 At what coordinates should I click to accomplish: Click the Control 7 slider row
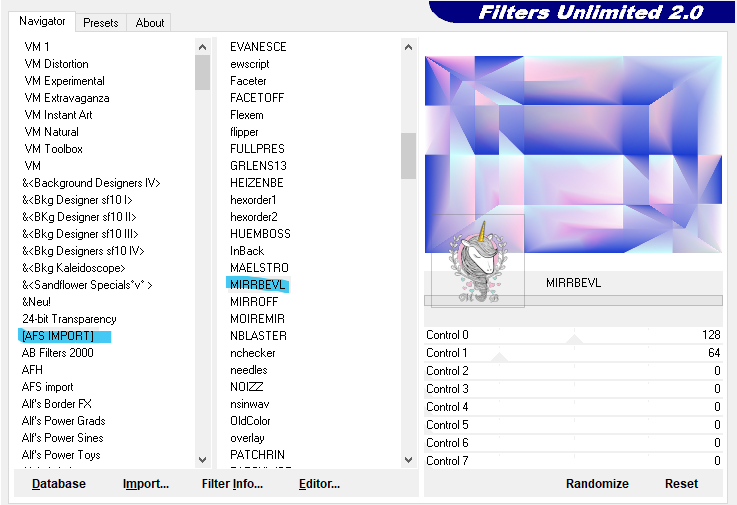pos(573,461)
